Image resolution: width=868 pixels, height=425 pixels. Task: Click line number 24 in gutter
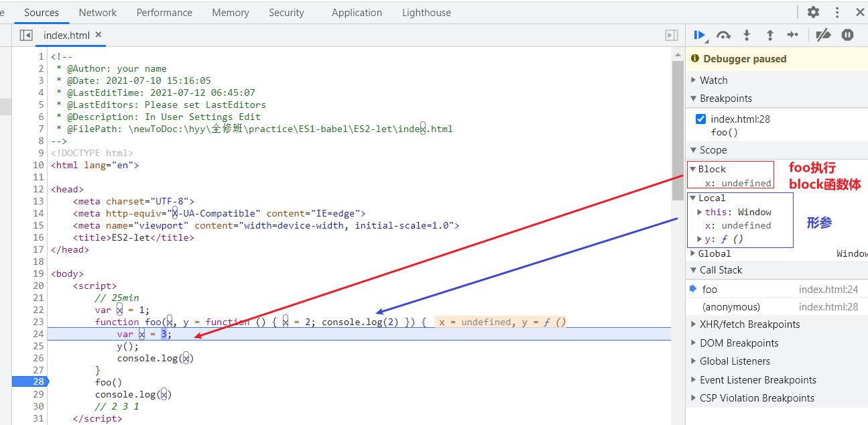[38, 334]
